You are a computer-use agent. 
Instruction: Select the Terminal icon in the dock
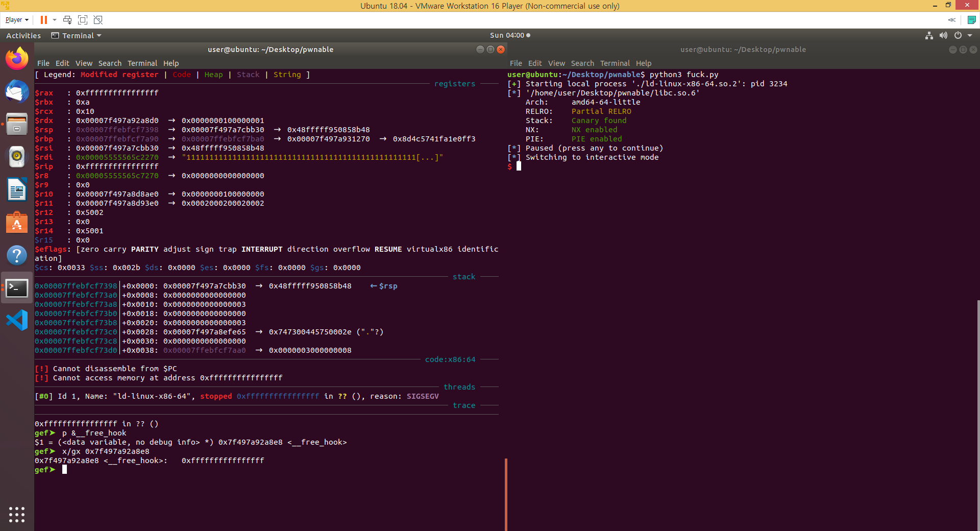click(17, 288)
